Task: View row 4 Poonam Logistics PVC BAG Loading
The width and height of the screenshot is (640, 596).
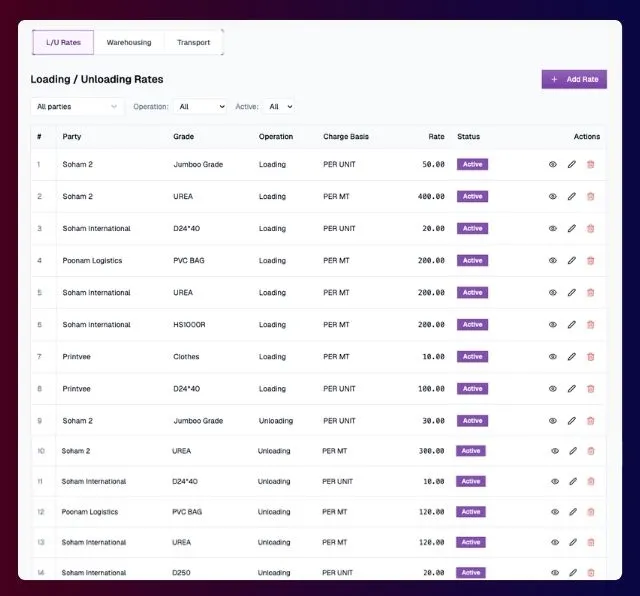Action: pyautogui.click(x=553, y=260)
